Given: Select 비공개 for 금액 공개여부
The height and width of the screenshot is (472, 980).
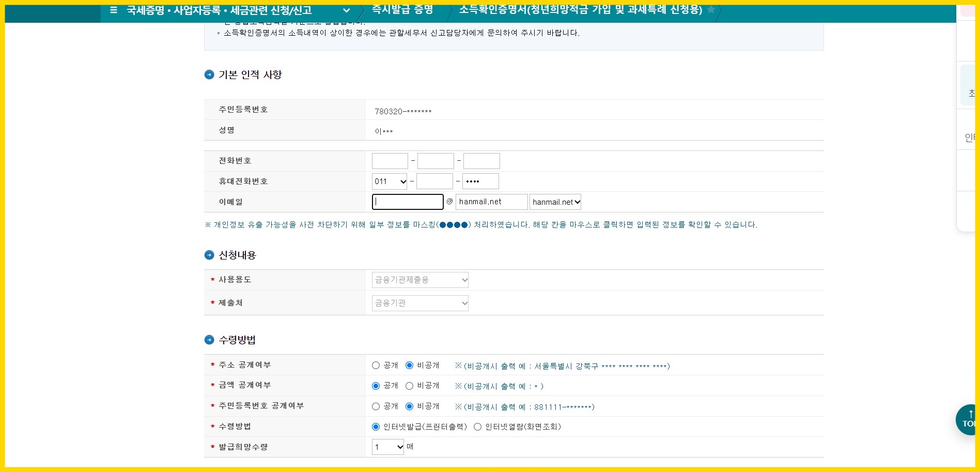Looking at the screenshot, I should coord(409,386).
